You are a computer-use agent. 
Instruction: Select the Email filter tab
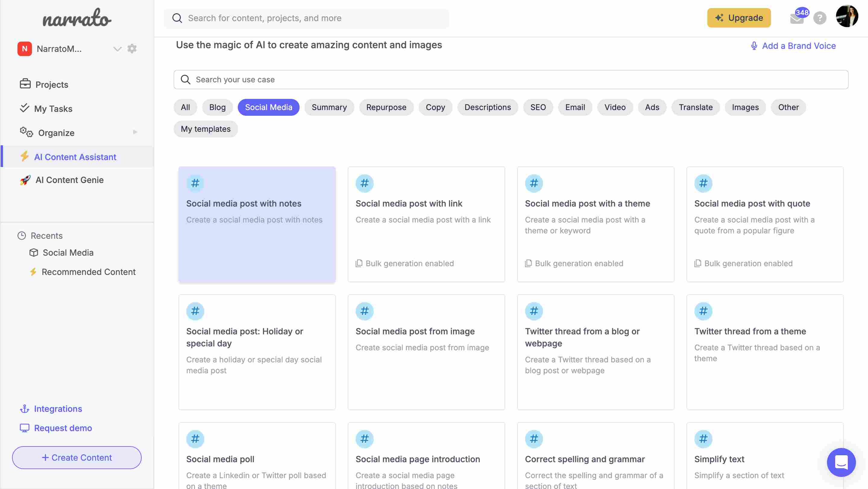[575, 107]
